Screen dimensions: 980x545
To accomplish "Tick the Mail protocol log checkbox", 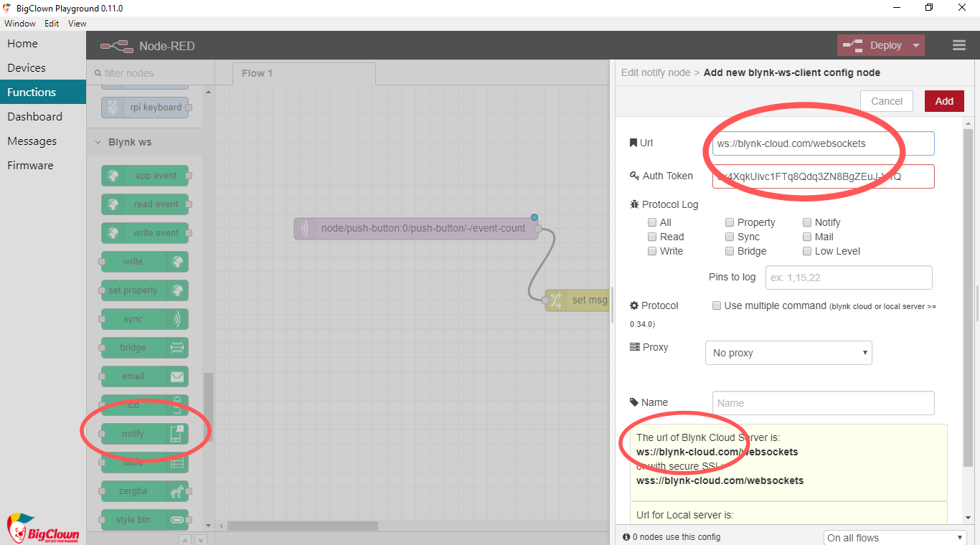I will coord(807,237).
